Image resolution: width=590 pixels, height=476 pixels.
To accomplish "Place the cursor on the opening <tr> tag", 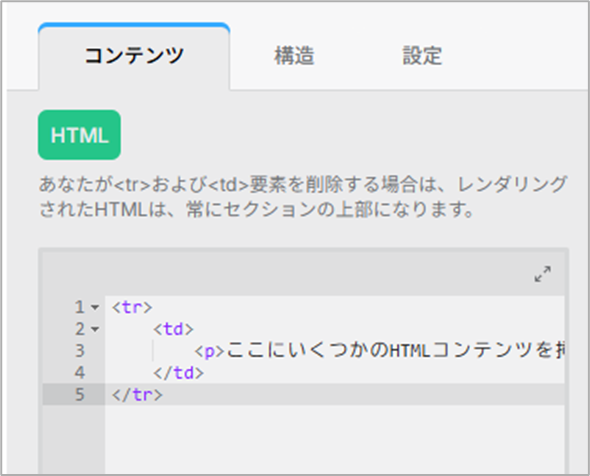I will click(x=132, y=307).
